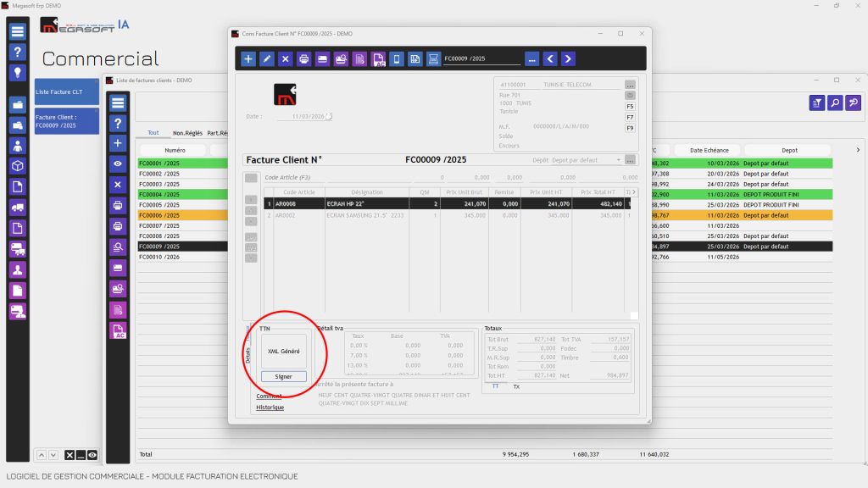Select invoice row FC00006 /2025 highlighted orange
868x488 pixels.
[183, 215]
